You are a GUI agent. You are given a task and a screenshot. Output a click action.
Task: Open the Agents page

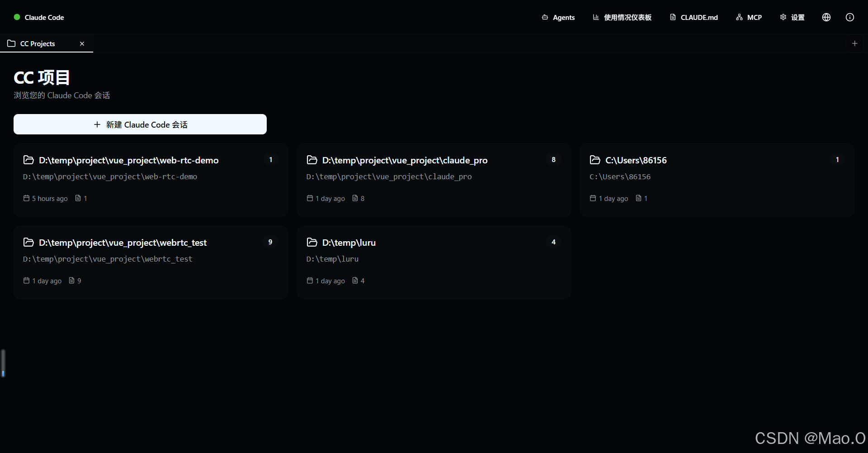[x=558, y=17]
